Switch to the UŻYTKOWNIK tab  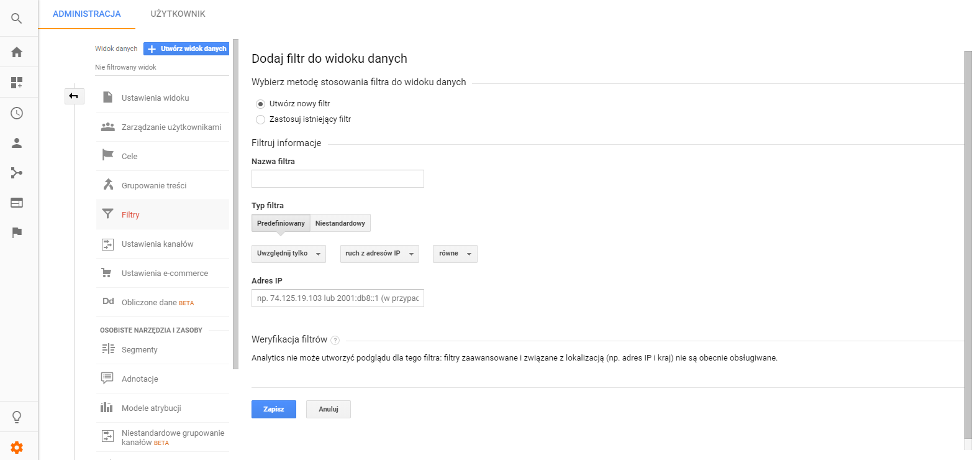coord(178,14)
